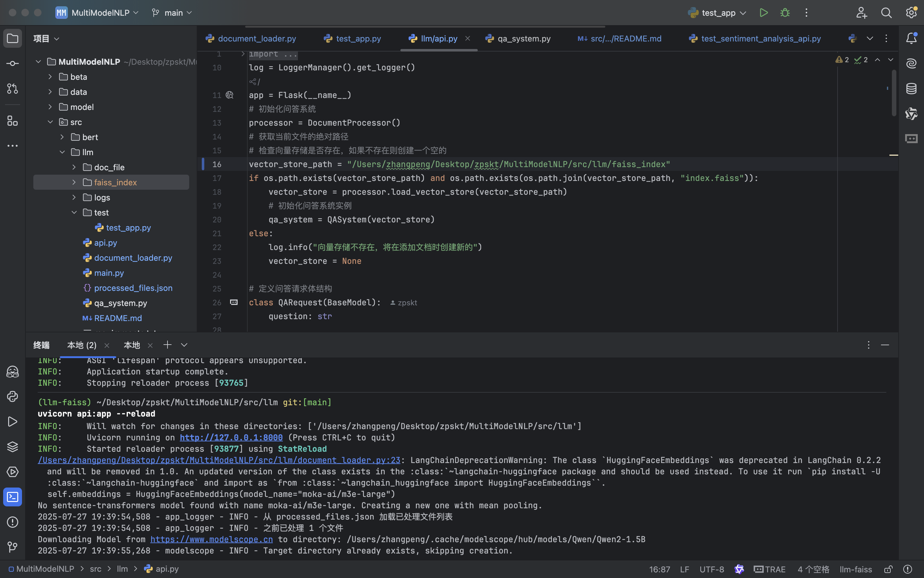Click the editor vertical scrollbar
The height and width of the screenshot is (578, 924).
tap(894, 93)
